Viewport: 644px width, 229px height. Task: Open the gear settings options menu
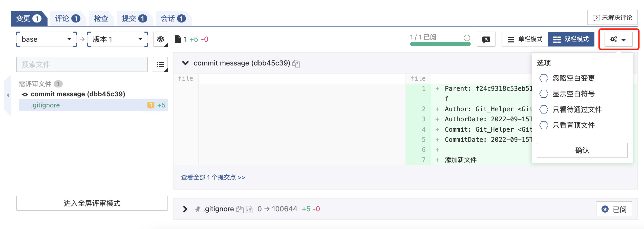[618, 39]
